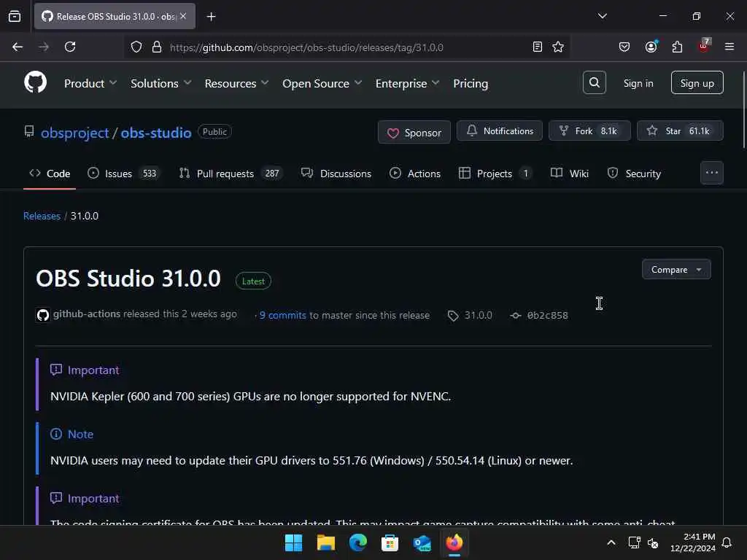747x560 pixels.
Task: View site security padlock info
Action: pos(156,47)
